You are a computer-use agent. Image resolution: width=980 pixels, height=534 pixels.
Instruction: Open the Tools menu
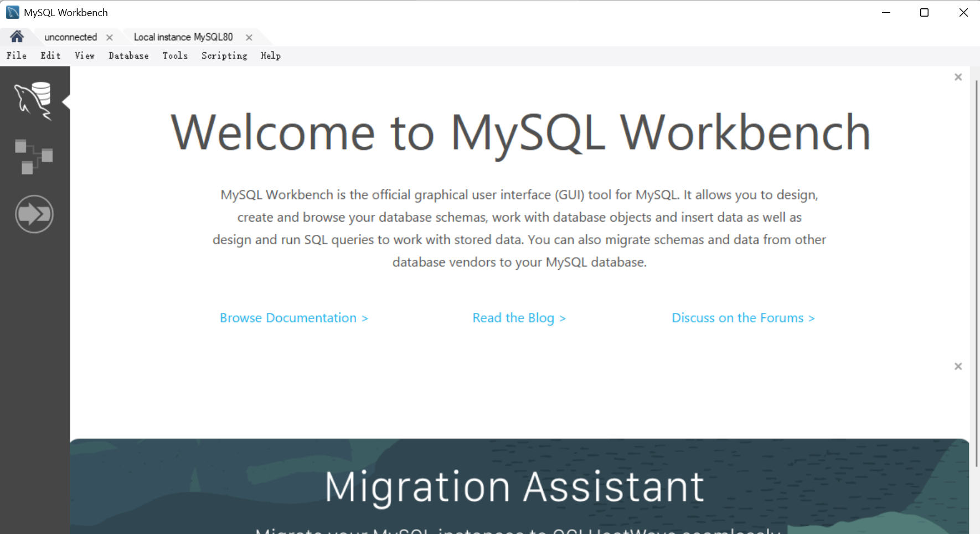point(175,55)
